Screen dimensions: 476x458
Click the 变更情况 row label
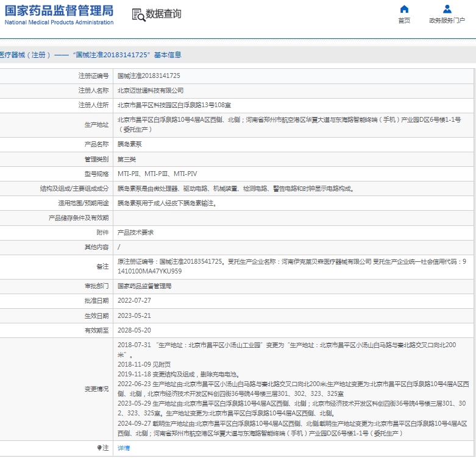point(96,389)
